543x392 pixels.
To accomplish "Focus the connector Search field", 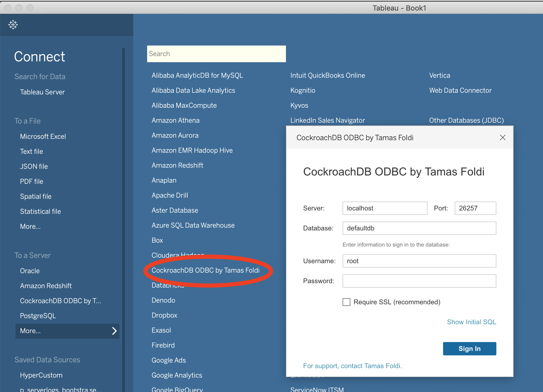I will pos(216,54).
